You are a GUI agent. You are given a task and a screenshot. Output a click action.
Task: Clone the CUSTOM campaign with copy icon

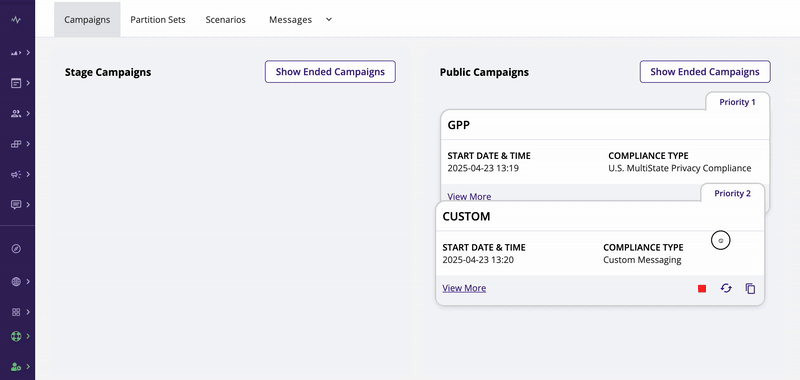750,288
